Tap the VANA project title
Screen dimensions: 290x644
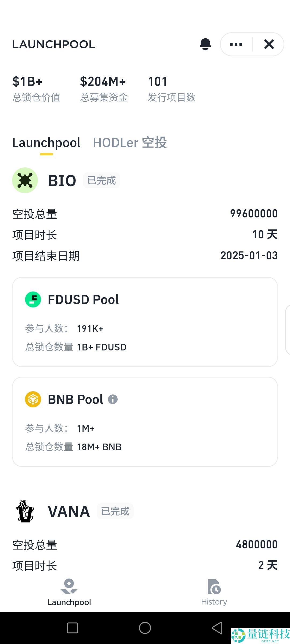(69, 511)
